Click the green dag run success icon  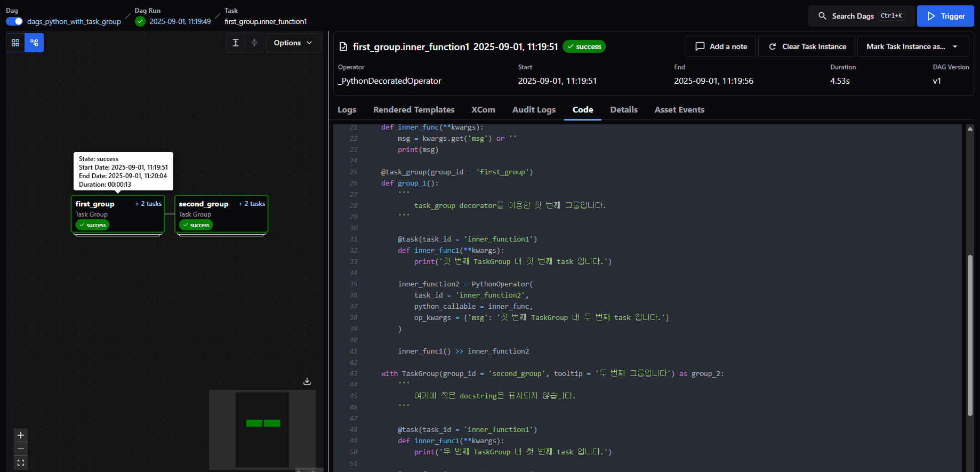tap(140, 21)
